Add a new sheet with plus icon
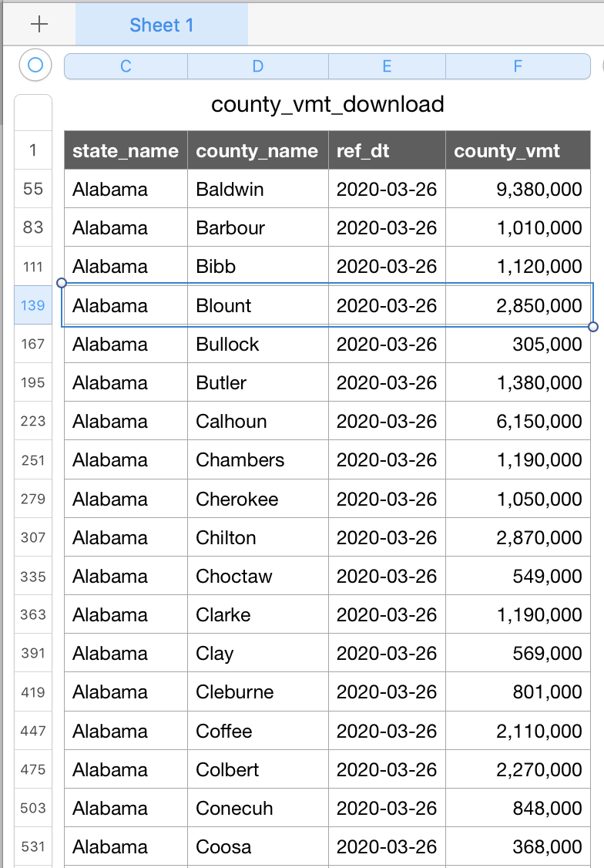This screenshot has height=868, width=604. [x=39, y=25]
